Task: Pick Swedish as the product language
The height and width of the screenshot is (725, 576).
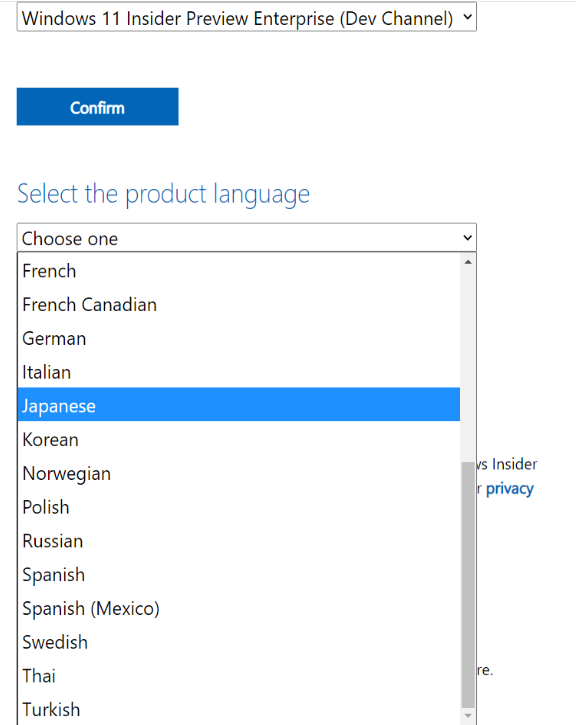Action: click(239, 642)
